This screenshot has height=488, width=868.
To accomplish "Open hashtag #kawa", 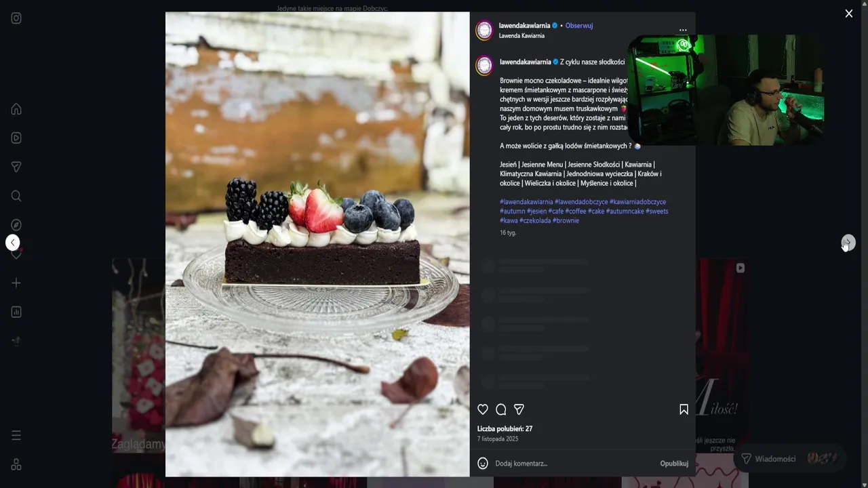I will [509, 221].
